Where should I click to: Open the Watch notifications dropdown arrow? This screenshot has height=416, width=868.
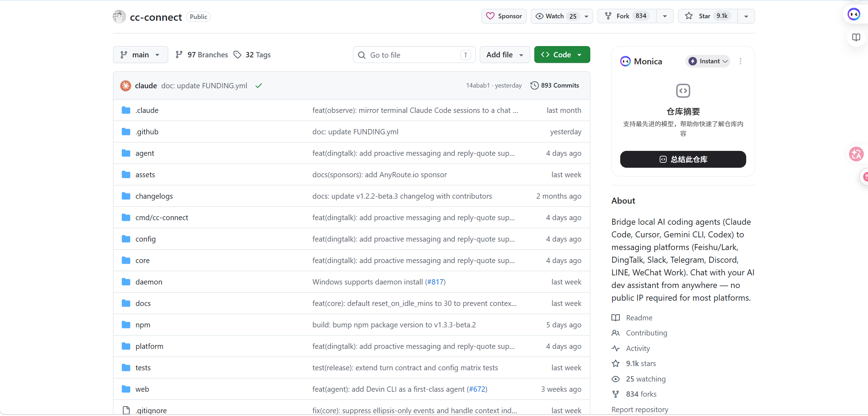pos(586,16)
